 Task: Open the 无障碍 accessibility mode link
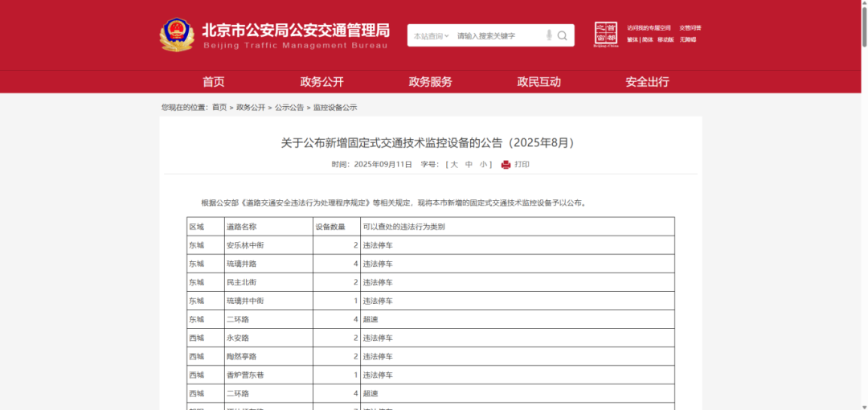688,39
